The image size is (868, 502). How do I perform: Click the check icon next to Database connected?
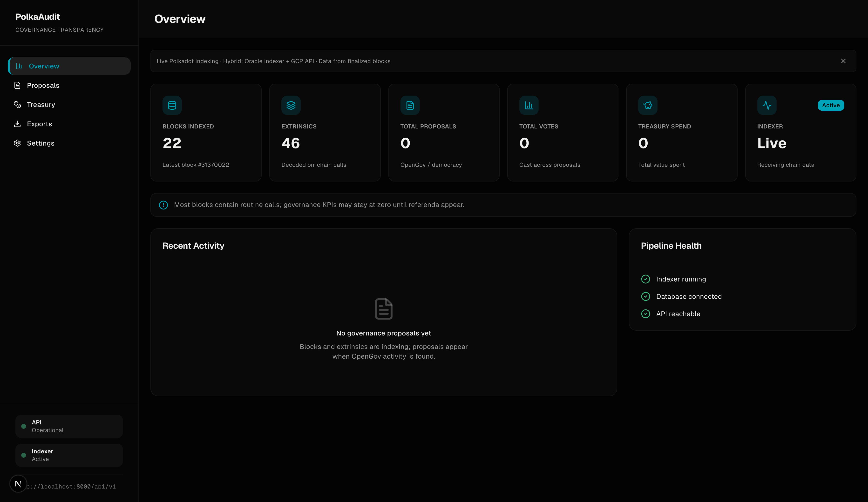click(646, 296)
